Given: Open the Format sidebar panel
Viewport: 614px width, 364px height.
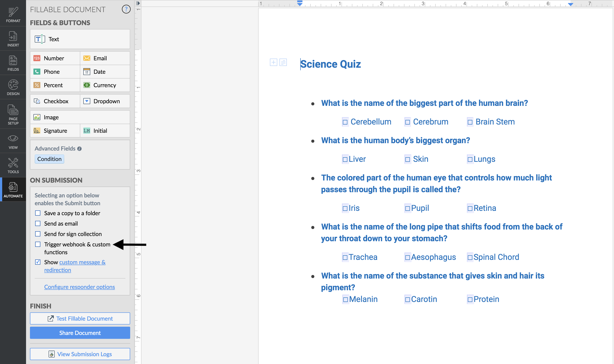Looking at the screenshot, I should [13, 15].
